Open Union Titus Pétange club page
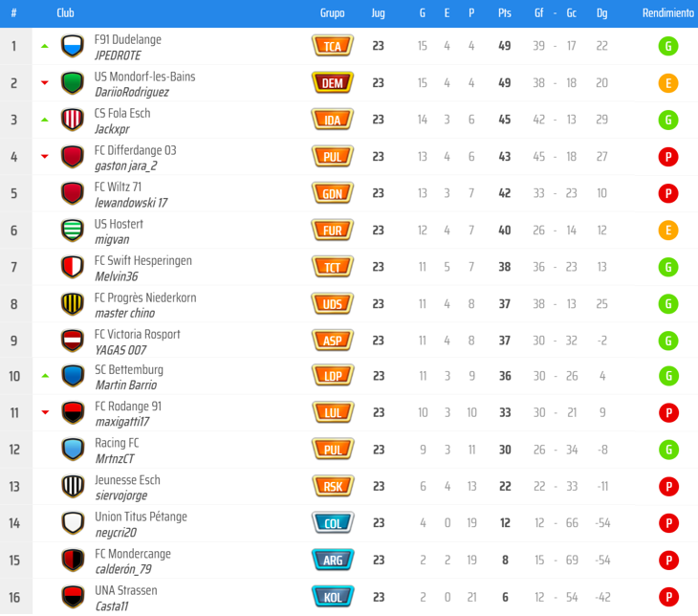The width and height of the screenshot is (698, 616). pyautogui.click(x=141, y=517)
